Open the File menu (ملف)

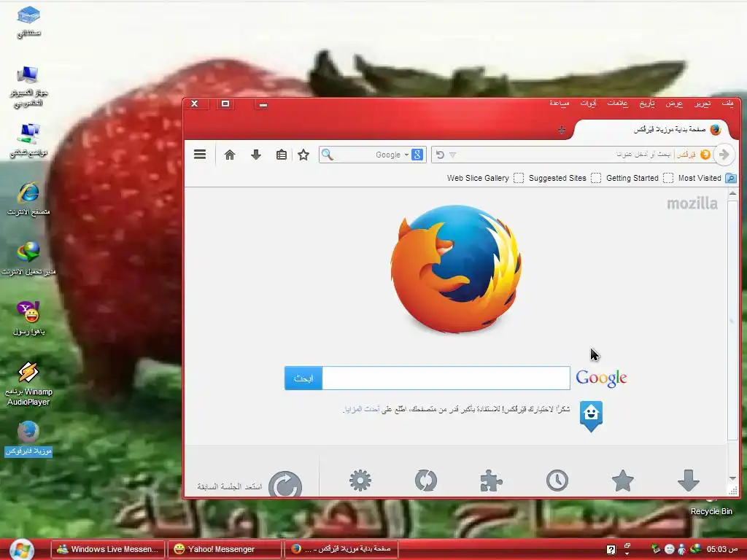click(x=727, y=104)
